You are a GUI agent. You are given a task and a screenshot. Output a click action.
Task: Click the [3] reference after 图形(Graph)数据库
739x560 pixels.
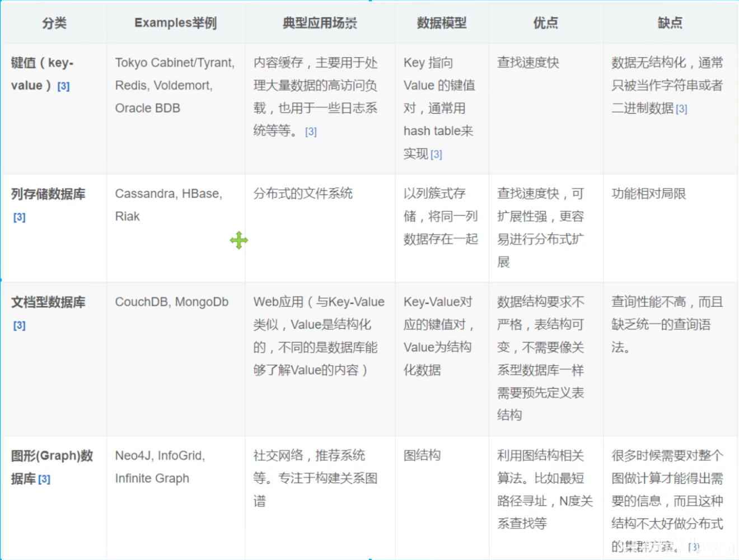44,479
